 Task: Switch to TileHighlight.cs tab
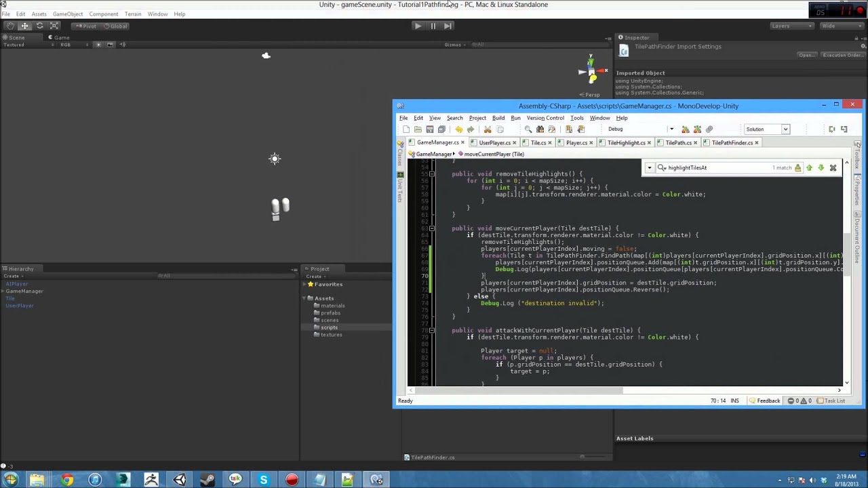pyautogui.click(x=626, y=143)
